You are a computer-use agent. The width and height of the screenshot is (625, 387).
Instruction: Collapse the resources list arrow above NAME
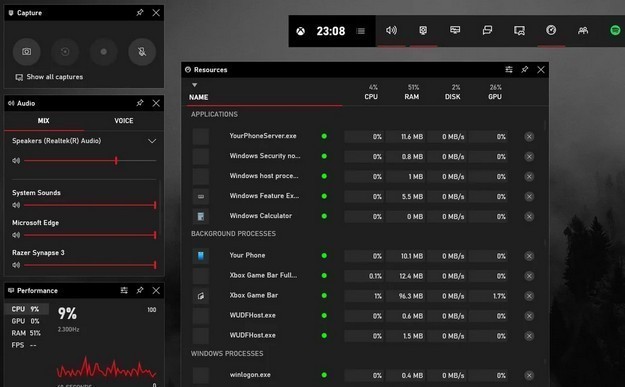click(x=195, y=85)
